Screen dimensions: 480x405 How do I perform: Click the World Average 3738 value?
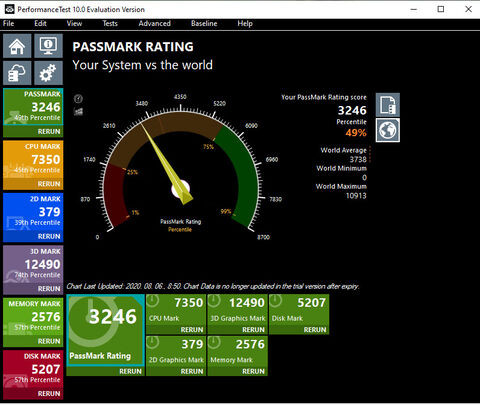point(358,159)
